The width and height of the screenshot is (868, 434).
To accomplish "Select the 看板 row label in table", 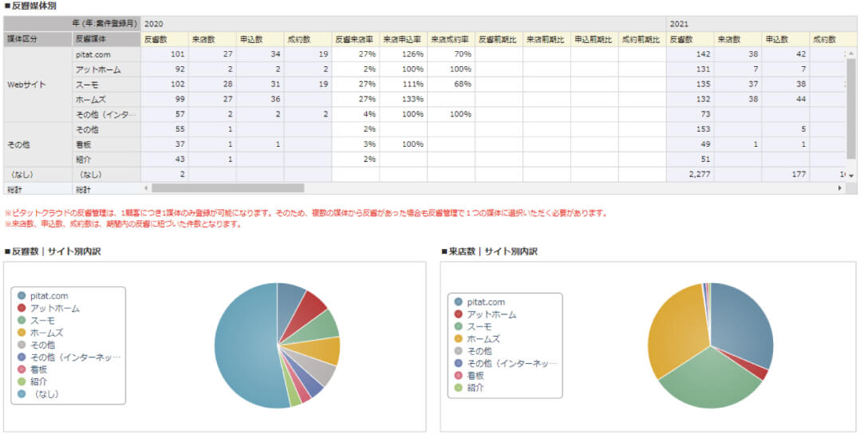I will pyautogui.click(x=106, y=144).
